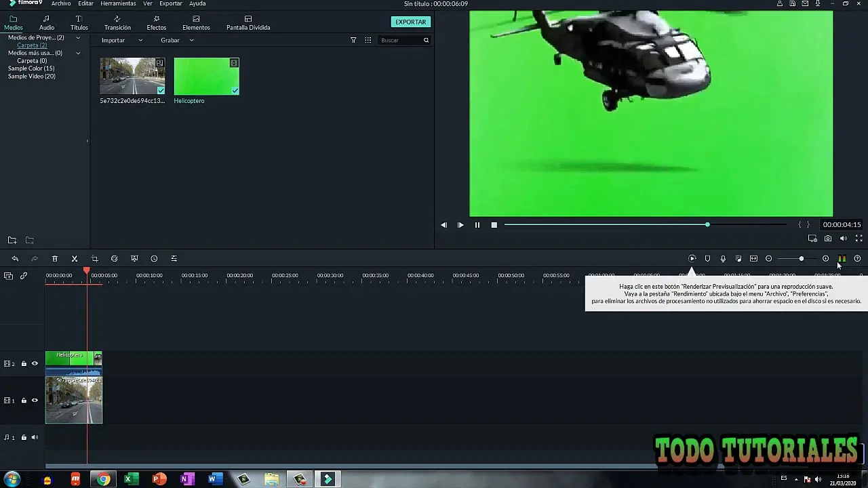Step back one frame in preview
The image size is (868, 488).
[443, 225]
